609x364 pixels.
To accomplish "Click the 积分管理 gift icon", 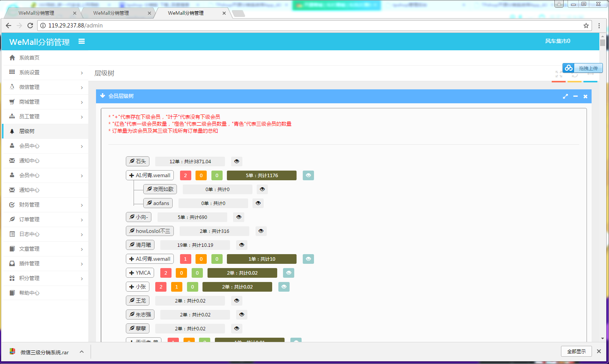I will [x=12, y=278].
